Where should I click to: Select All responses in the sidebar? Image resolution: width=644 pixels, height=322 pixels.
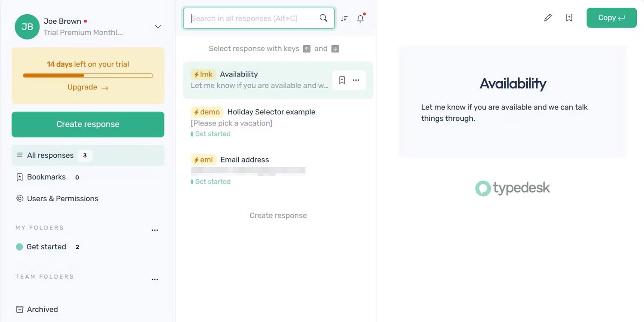click(x=50, y=155)
